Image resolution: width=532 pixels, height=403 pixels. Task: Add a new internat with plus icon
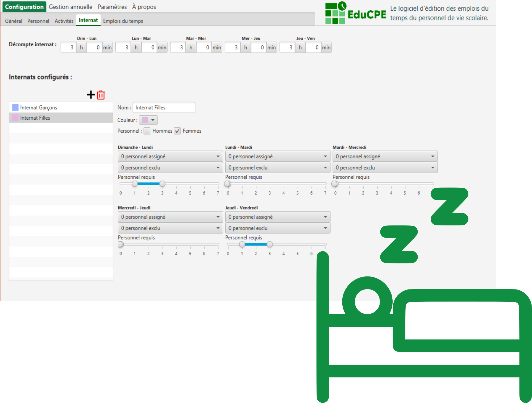pyautogui.click(x=91, y=95)
